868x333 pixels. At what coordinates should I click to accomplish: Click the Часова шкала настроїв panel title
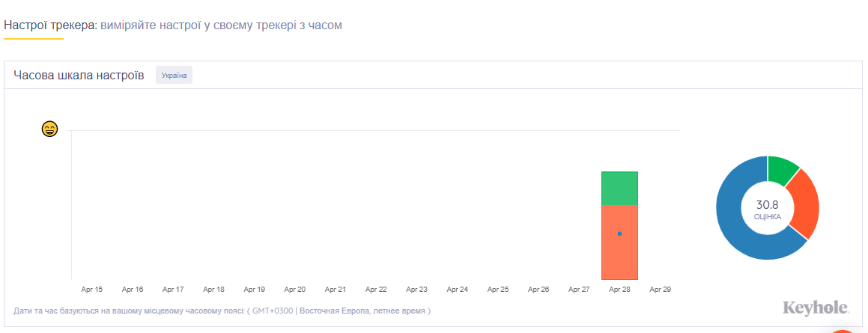click(79, 76)
